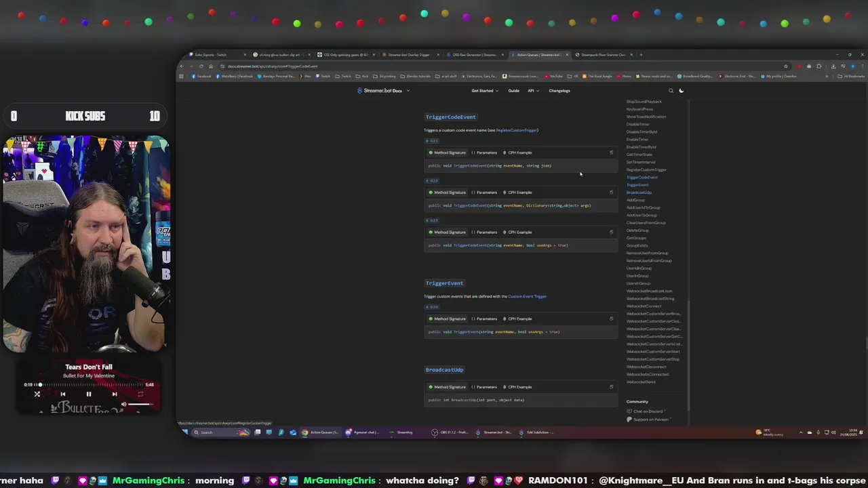The image size is (868, 488).
Task: Jump to WebsocketBroadcastJson in sidebar
Action: 650,291
